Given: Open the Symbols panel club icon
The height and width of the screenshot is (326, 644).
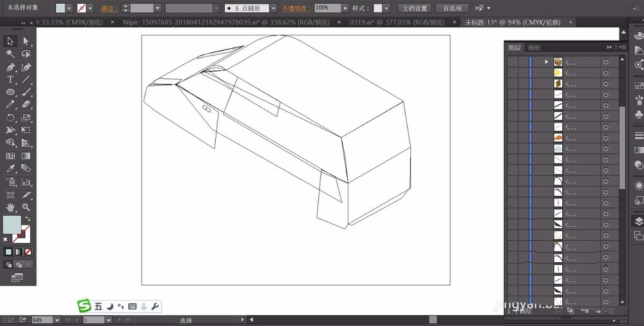Looking at the screenshot, I should point(639,114).
